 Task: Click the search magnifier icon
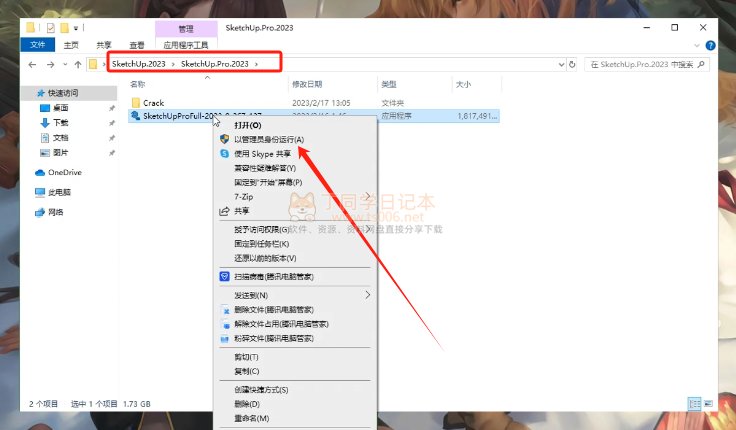click(701, 64)
